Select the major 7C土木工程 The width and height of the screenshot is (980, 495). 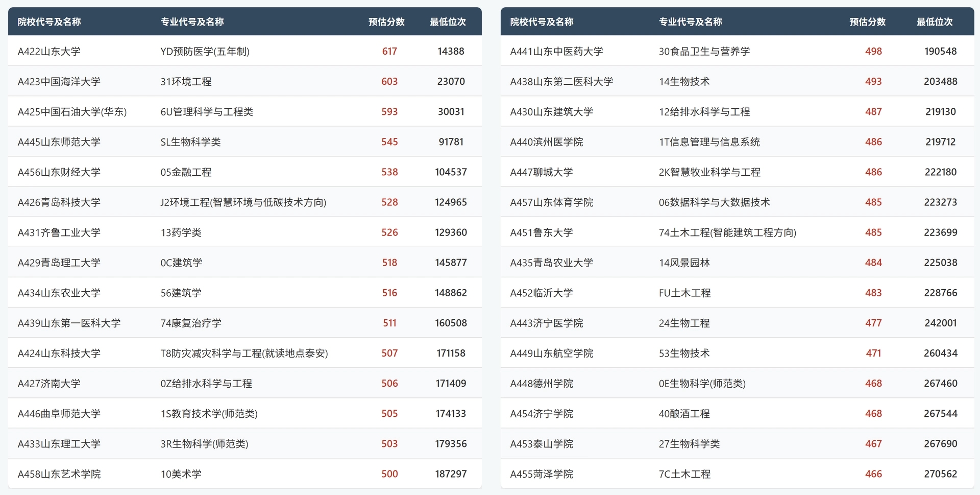point(684,473)
